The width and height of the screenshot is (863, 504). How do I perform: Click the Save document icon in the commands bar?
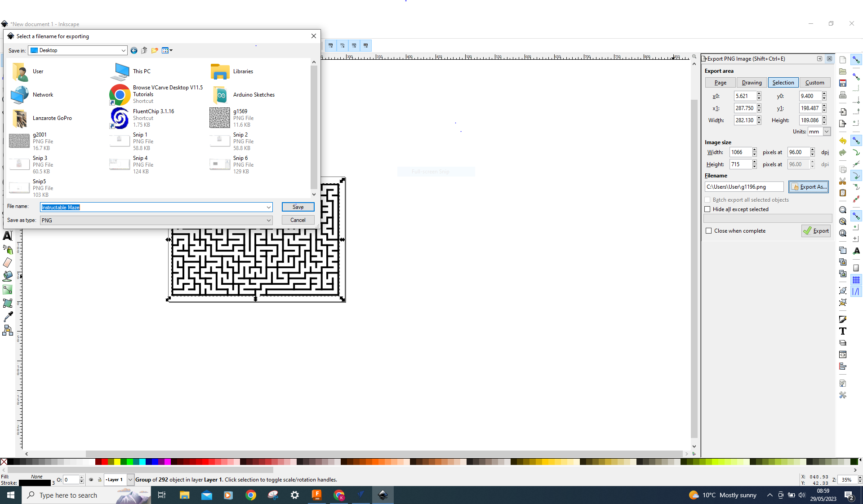point(842,83)
